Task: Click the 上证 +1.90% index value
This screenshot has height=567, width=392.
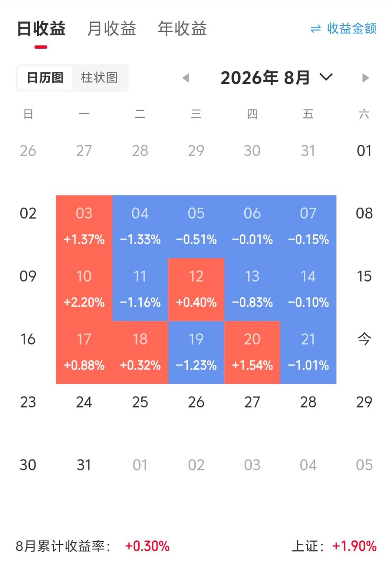Action: coord(354,546)
